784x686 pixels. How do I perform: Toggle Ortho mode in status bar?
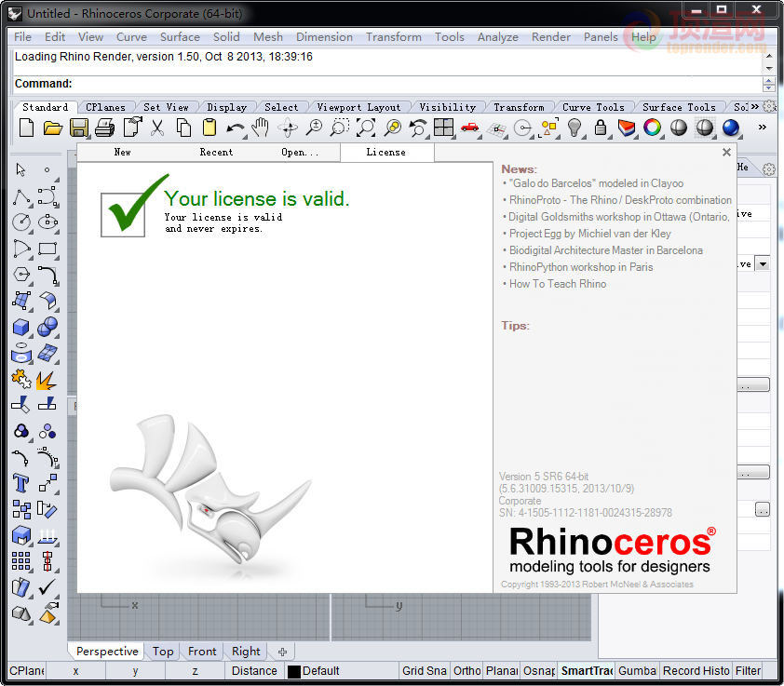pyautogui.click(x=467, y=670)
